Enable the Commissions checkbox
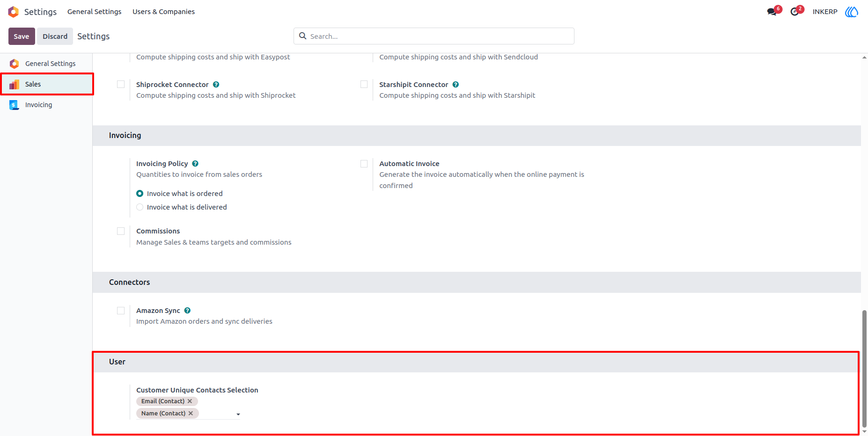Viewport: 868px width, 436px height. point(121,231)
